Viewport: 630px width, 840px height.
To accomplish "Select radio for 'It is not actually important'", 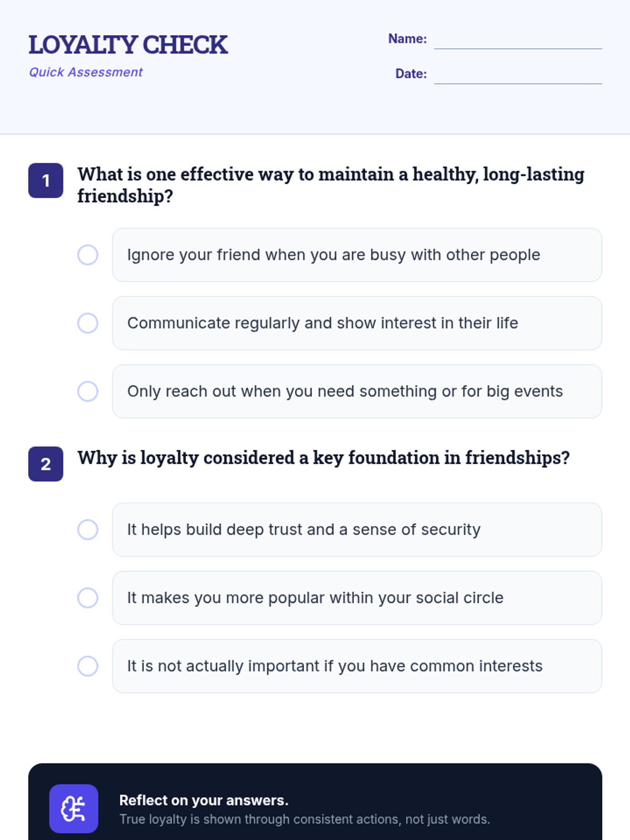I will coord(88,666).
